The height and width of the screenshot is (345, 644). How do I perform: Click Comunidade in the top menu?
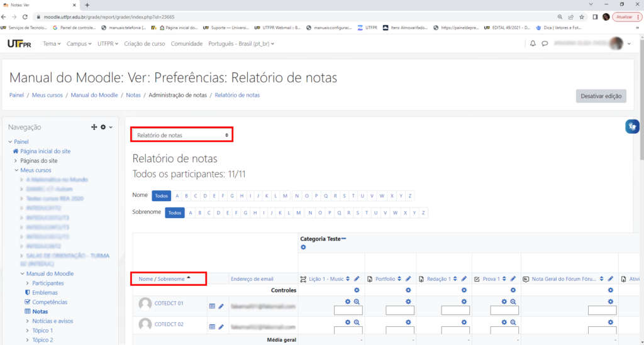pyautogui.click(x=186, y=43)
